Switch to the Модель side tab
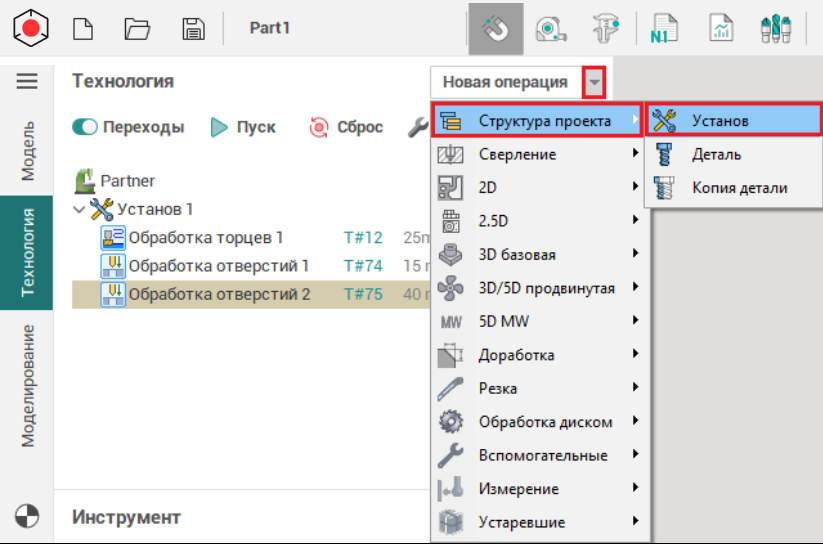This screenshot has height=544, width=823. (x=28, y=150)
